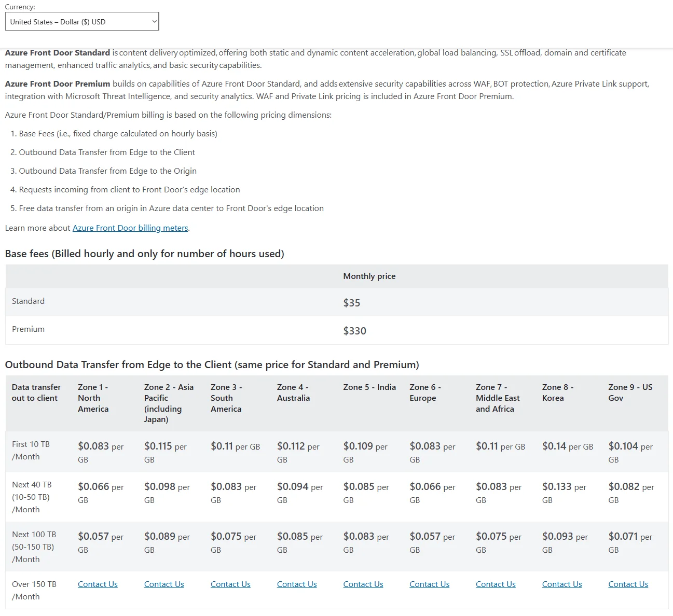Click the Zone 9 - US Gov header

[630, 393]
